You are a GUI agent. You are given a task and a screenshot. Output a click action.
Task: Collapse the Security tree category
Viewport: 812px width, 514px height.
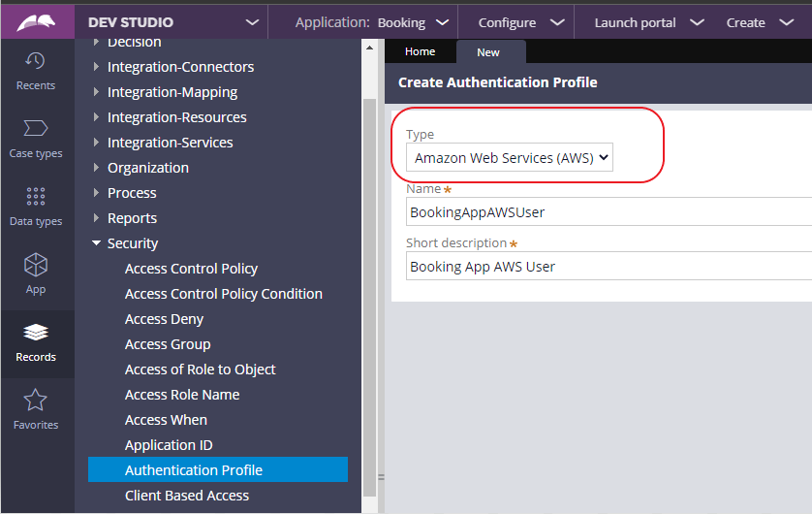click(x=96, y=243)
